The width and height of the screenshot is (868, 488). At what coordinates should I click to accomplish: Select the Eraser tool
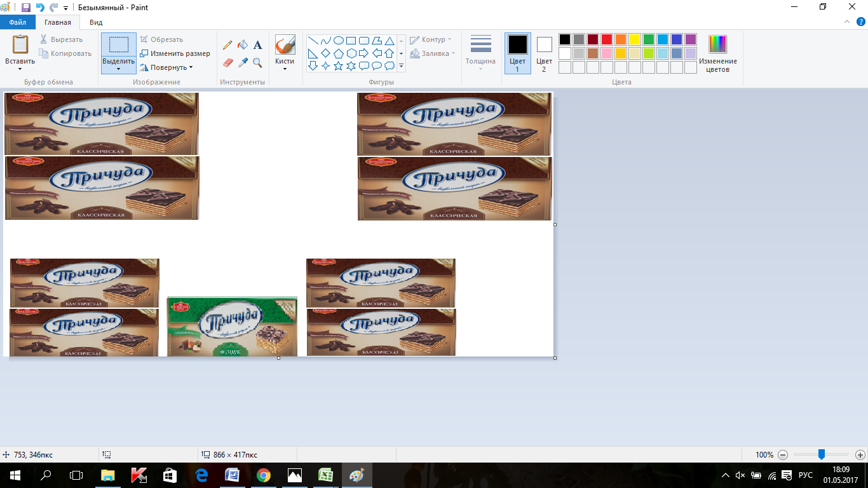point(227,62)
